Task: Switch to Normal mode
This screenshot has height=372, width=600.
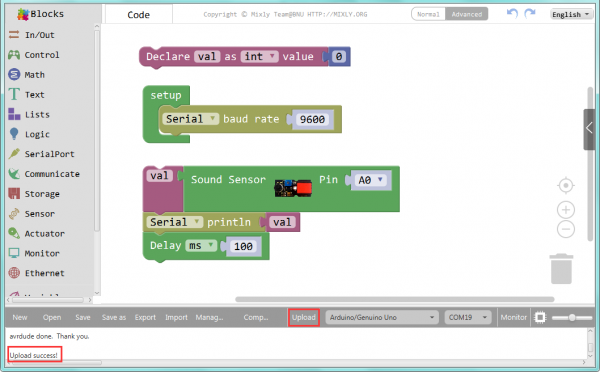Action: 428,14
